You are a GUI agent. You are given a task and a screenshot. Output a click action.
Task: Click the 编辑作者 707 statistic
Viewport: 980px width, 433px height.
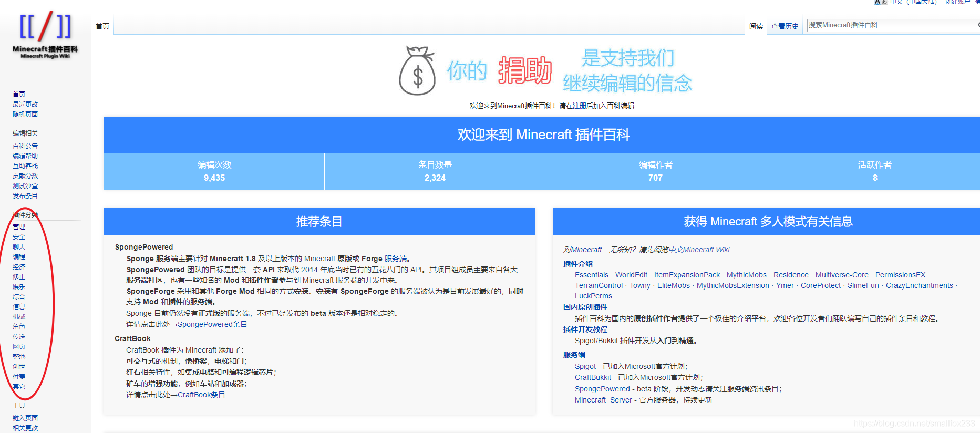(x=655, y=171)
